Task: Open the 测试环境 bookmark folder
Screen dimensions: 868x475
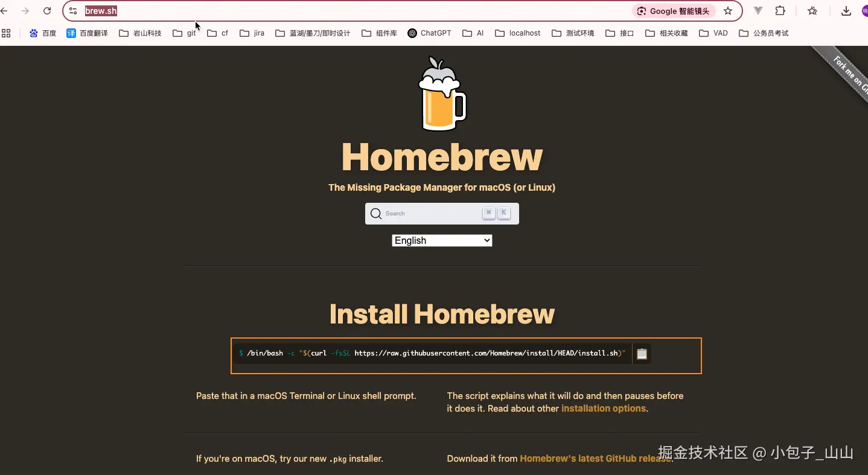Action: coord(573,33)
